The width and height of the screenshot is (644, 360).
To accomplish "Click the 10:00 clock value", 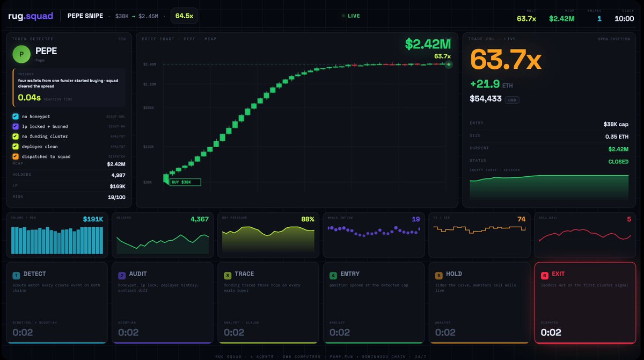I will 624,19.
